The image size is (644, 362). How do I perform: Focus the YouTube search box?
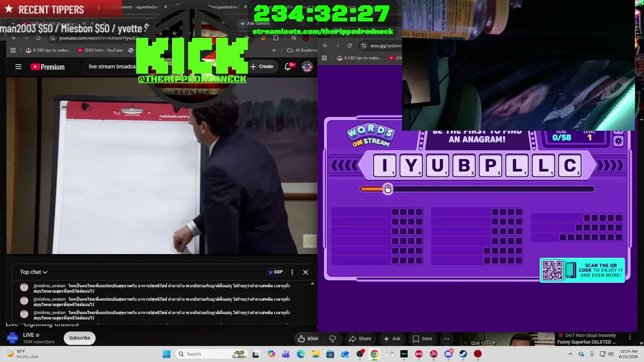pyautogui.click(x=112, y=66)
